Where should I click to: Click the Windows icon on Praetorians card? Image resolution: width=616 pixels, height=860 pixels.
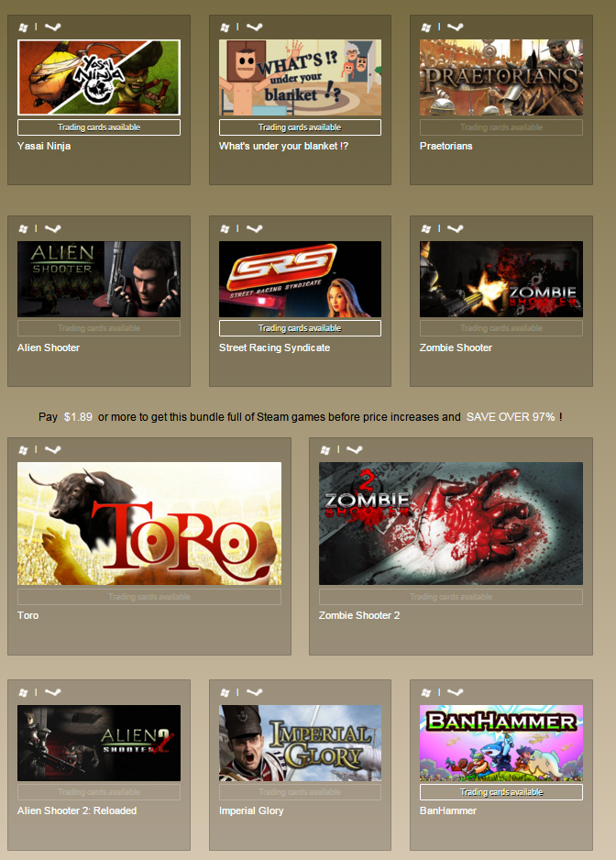point(425,27)
